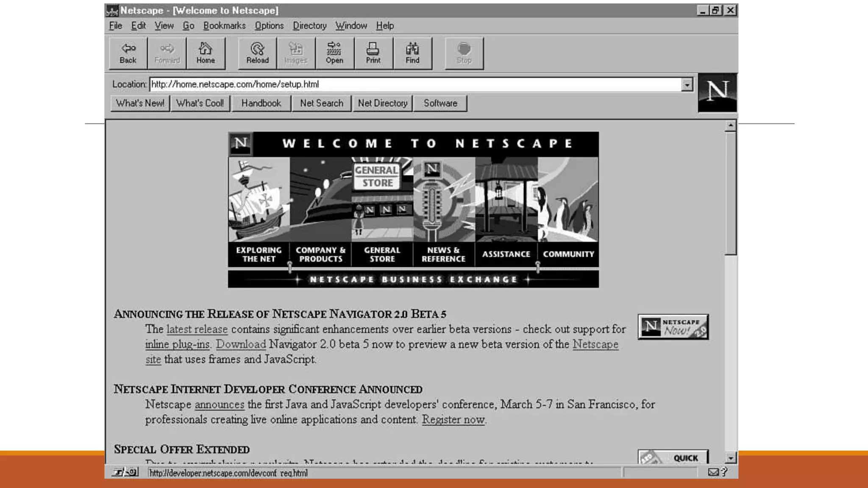
Task: Click the Software directory button
Action: pyautogui.click(x=440, y=103)
